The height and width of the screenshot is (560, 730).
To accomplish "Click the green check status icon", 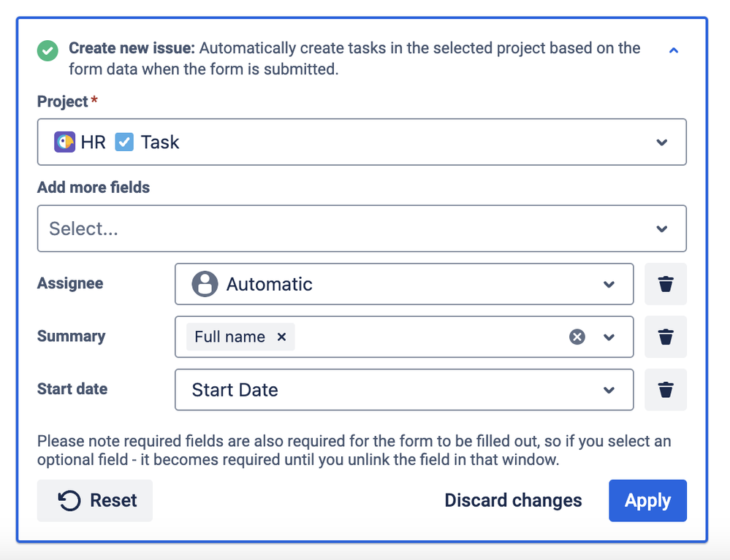I will pos(48,51).
